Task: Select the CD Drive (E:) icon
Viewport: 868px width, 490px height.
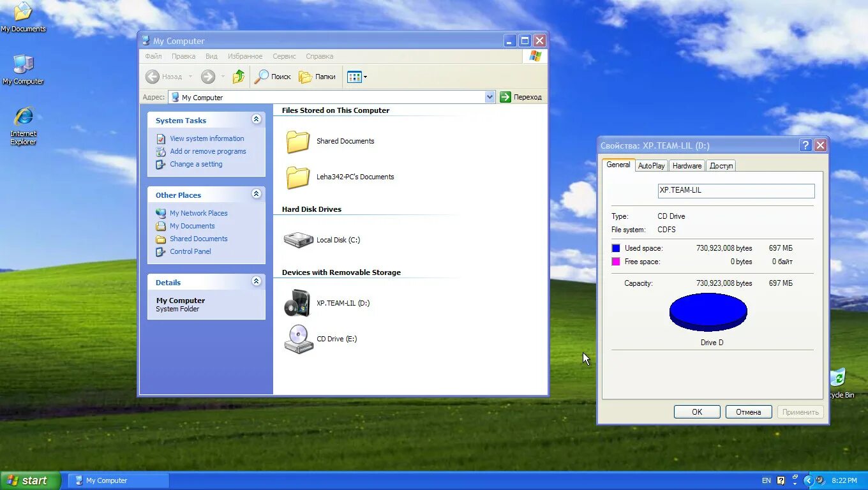Action: 297,339
